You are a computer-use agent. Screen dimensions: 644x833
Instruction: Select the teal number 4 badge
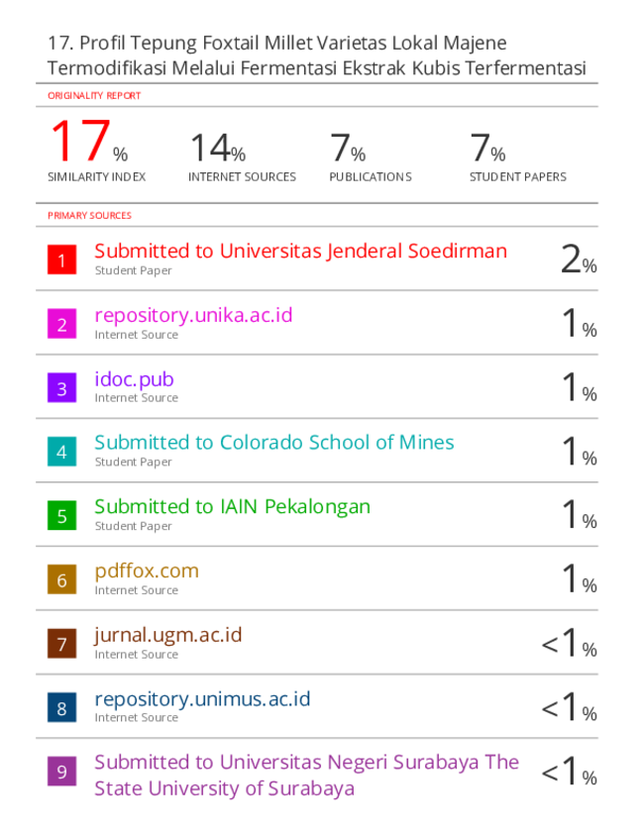pos(61,452)
